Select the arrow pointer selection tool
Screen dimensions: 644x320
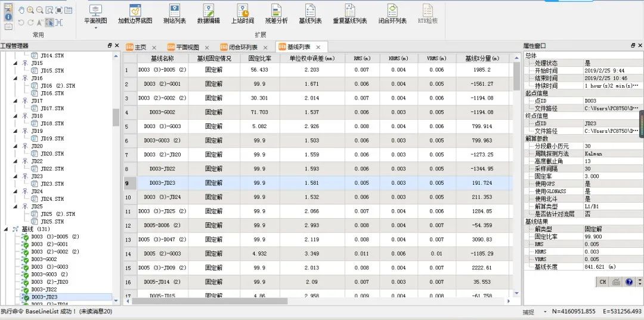click(x=49, y=23)
